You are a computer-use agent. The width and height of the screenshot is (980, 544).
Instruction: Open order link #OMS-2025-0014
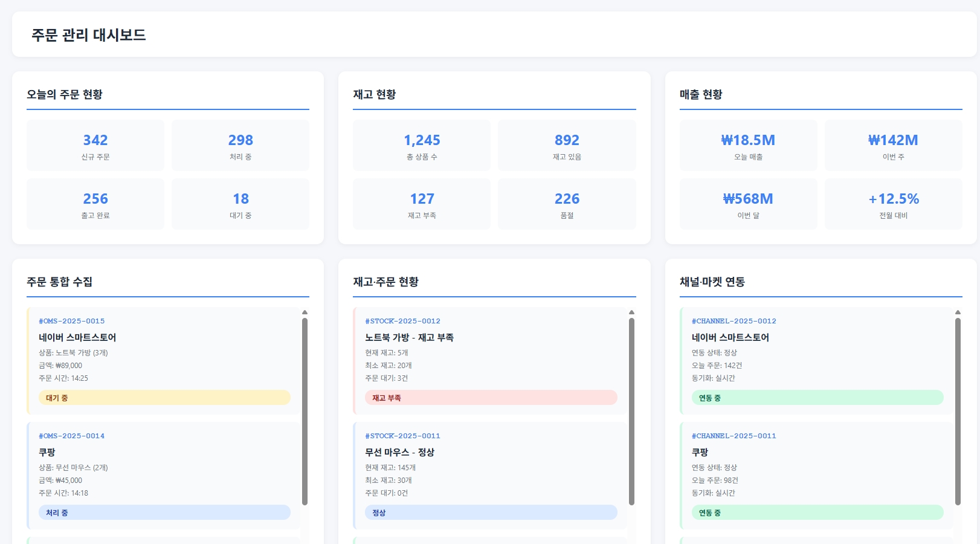(72, 436)
